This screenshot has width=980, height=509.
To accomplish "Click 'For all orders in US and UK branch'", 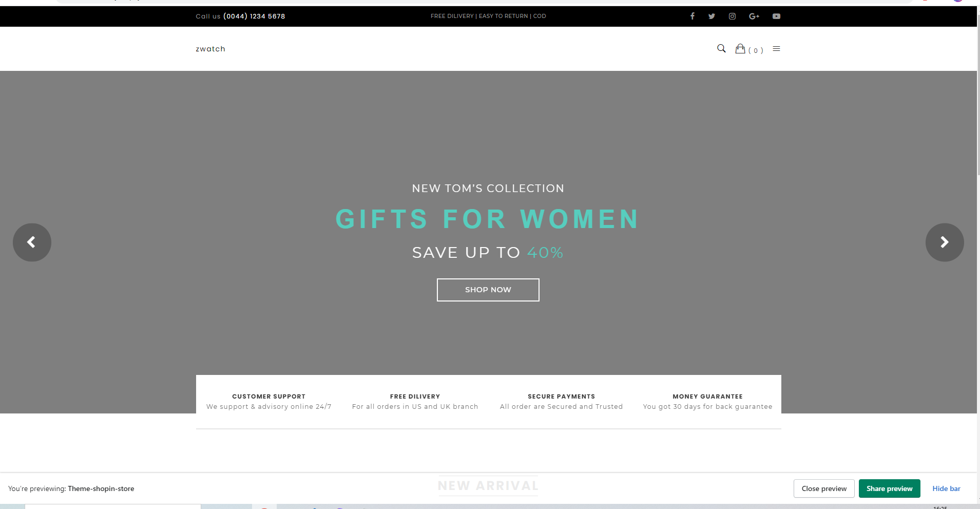I will pyautogui.click(x=415, y=407).
